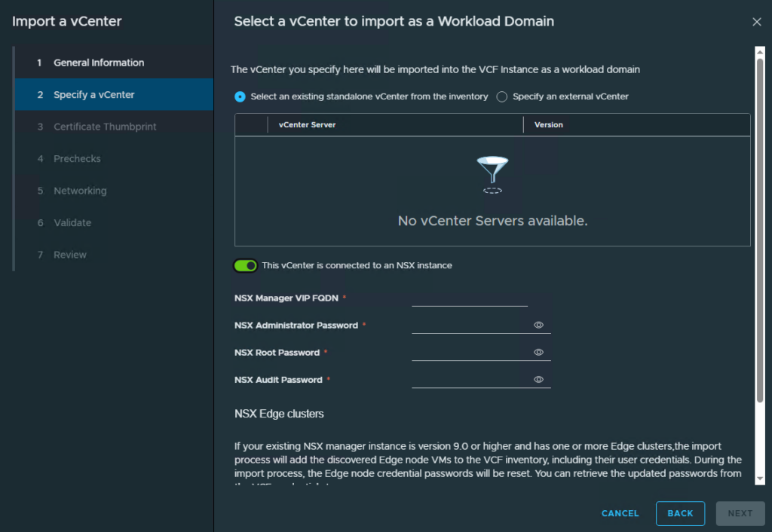
Task: Click the Next button
Action: pyautogui.click(x=740, y=513)
